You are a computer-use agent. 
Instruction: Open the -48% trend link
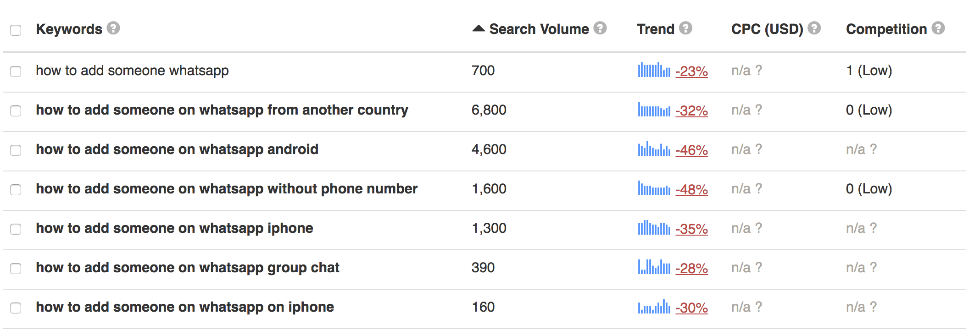(x=691, y=190)
